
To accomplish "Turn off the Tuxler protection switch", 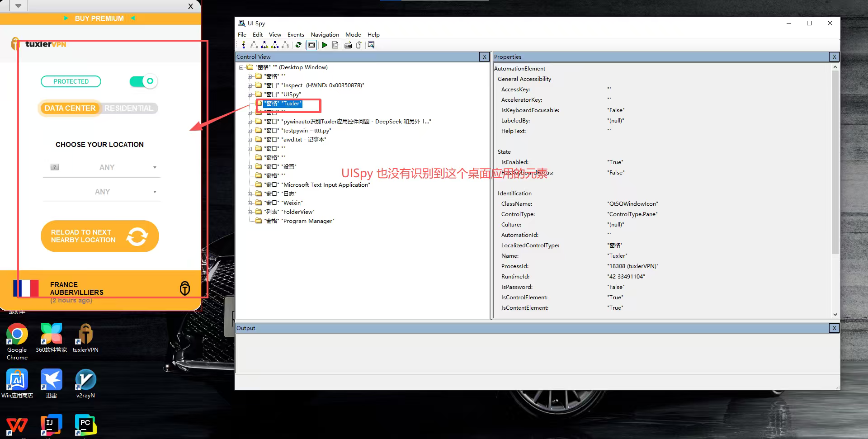I will pos(143,81).
